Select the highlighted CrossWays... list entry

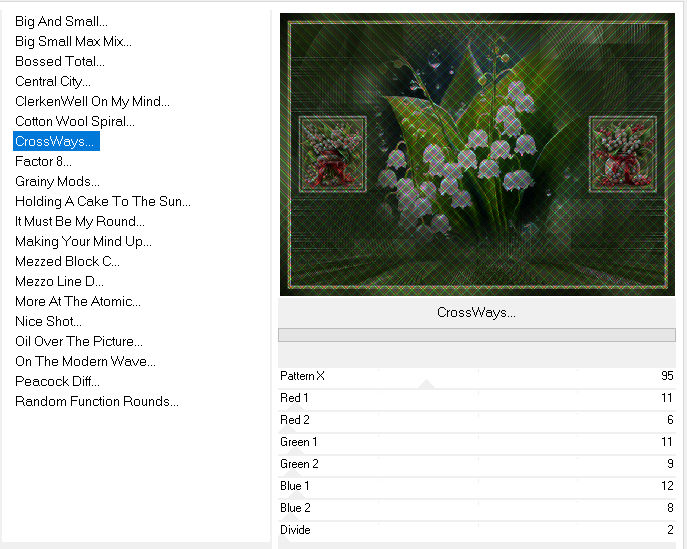pos(57,141)
